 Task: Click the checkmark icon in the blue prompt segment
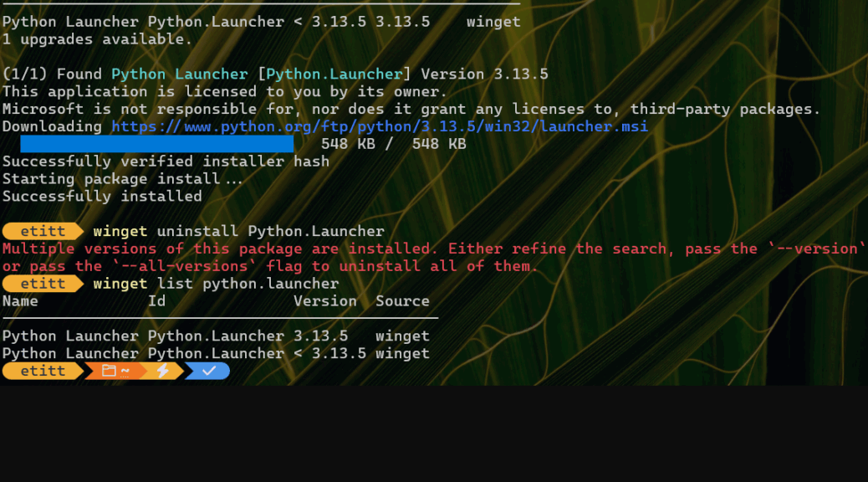click(209, 371)
